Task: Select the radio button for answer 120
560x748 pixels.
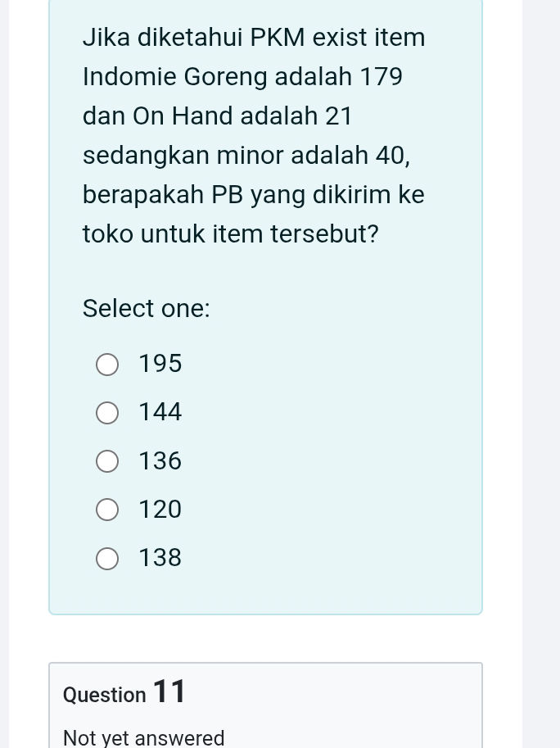Action: [107, 510]
